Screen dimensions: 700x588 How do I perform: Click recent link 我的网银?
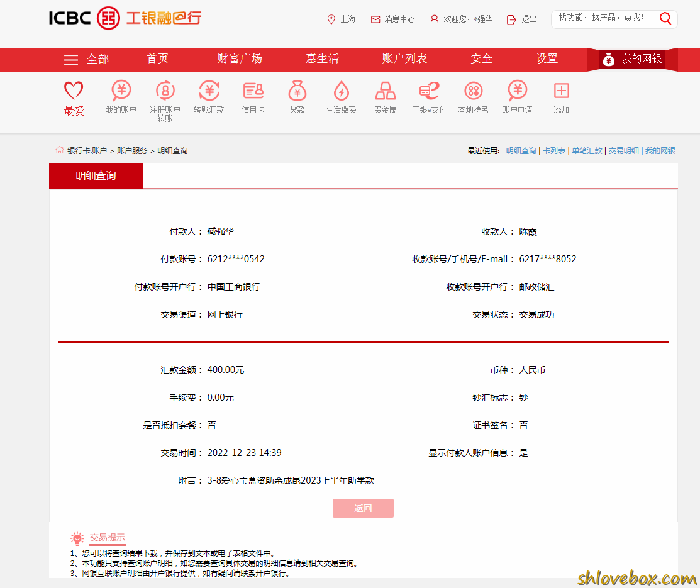point(660,151)
